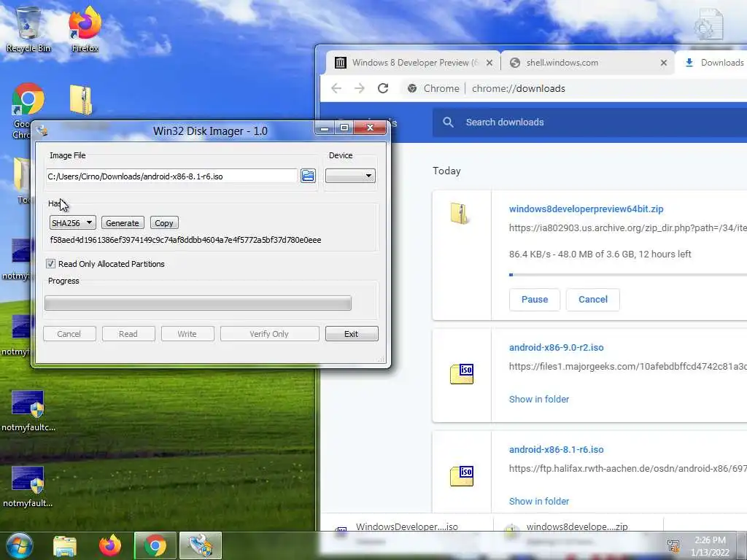Image resolution: width=747 pixels, height=560 pixels.
Task: Click the search magnifier in downloads
Action: click(448, 122)
